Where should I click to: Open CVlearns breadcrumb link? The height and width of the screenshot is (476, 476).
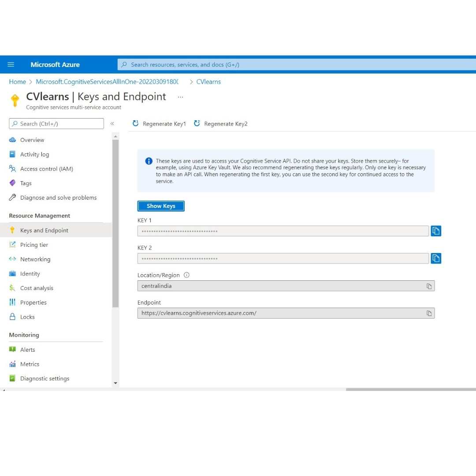[208, 82]
